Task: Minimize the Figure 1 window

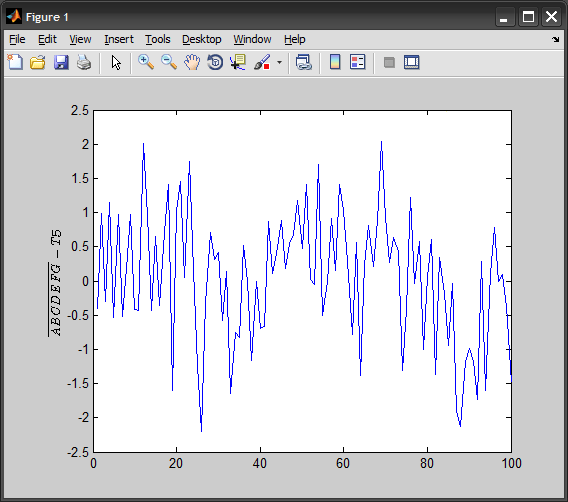Action: pos(505,17)
